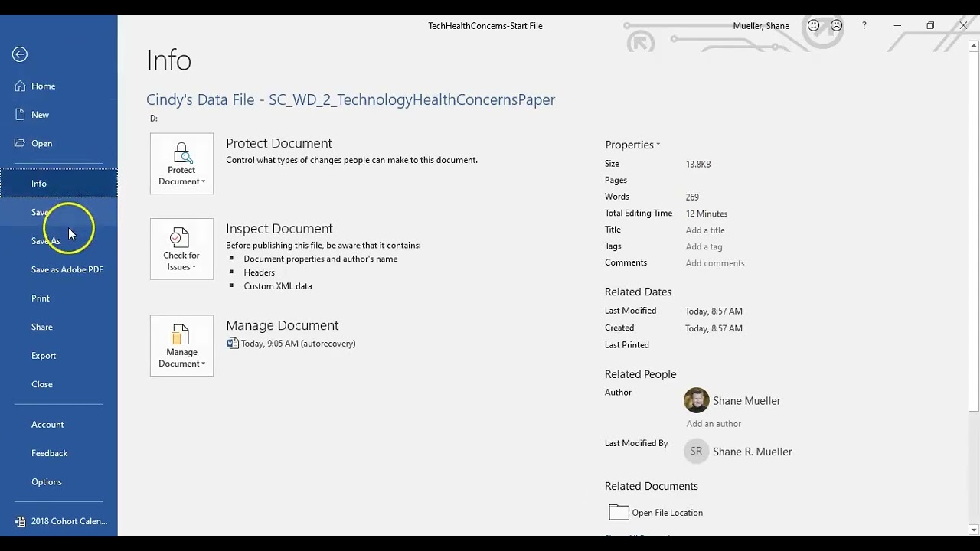
Task: Click the Open File Location link
Action: [668, 513]
